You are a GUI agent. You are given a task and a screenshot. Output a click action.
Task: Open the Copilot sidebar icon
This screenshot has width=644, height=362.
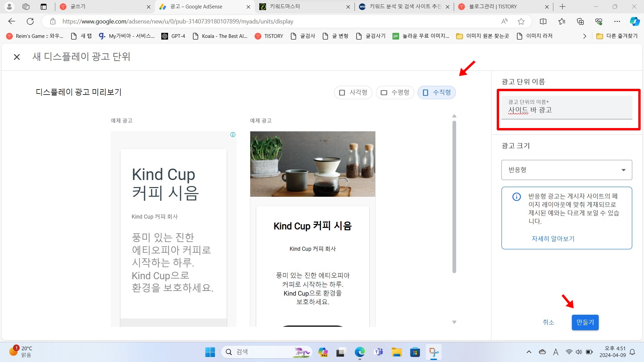point(635,21)
